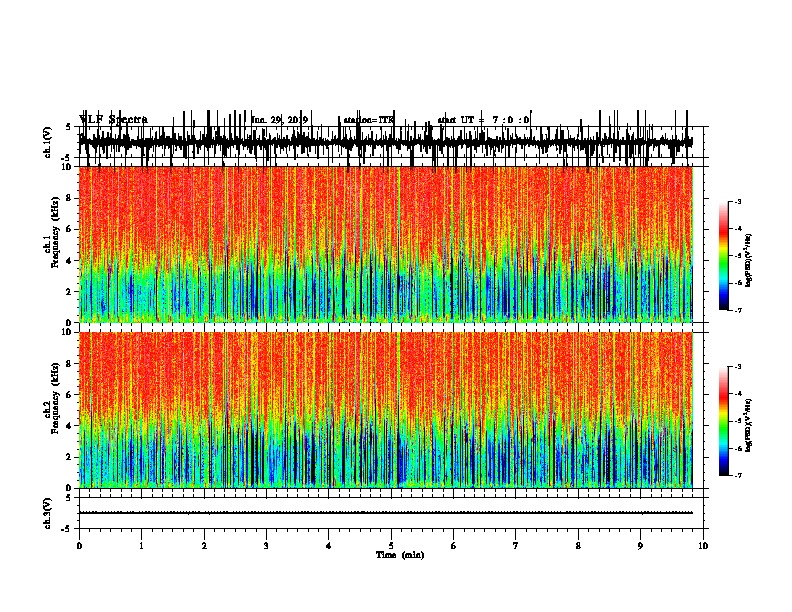792x612 pixels.
Task: Click the ch.1 voltage waveform trace
Action: [x=385, y=142]
